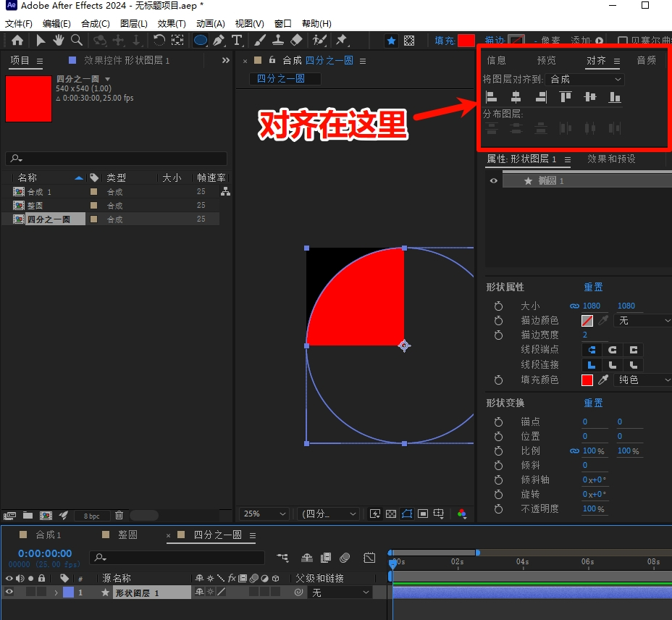Open stroke type dropdown showing 无
The image size is (672, 620).
click(643, 320)
